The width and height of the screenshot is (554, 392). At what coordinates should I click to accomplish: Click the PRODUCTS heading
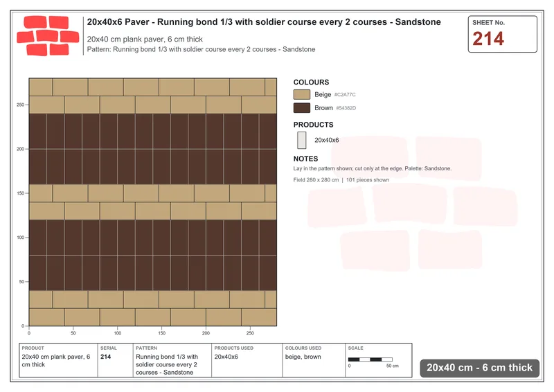point(313,125)
